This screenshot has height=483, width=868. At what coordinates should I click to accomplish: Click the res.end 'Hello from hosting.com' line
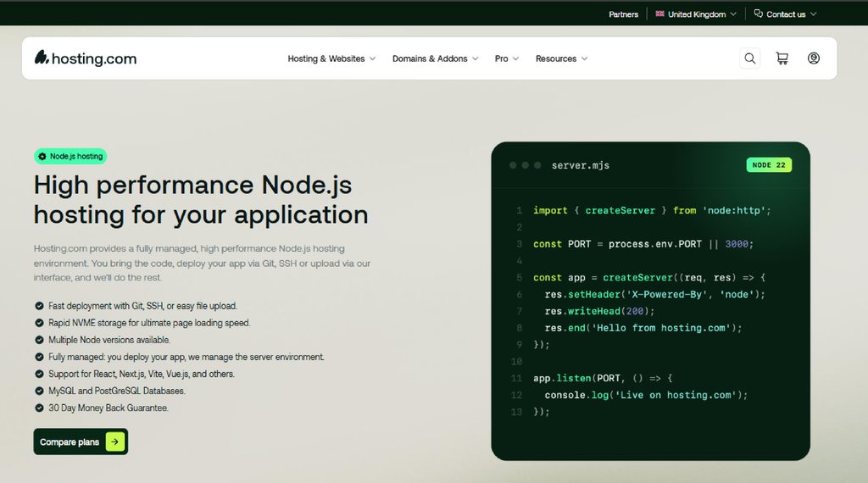click(x=643, y=328)
